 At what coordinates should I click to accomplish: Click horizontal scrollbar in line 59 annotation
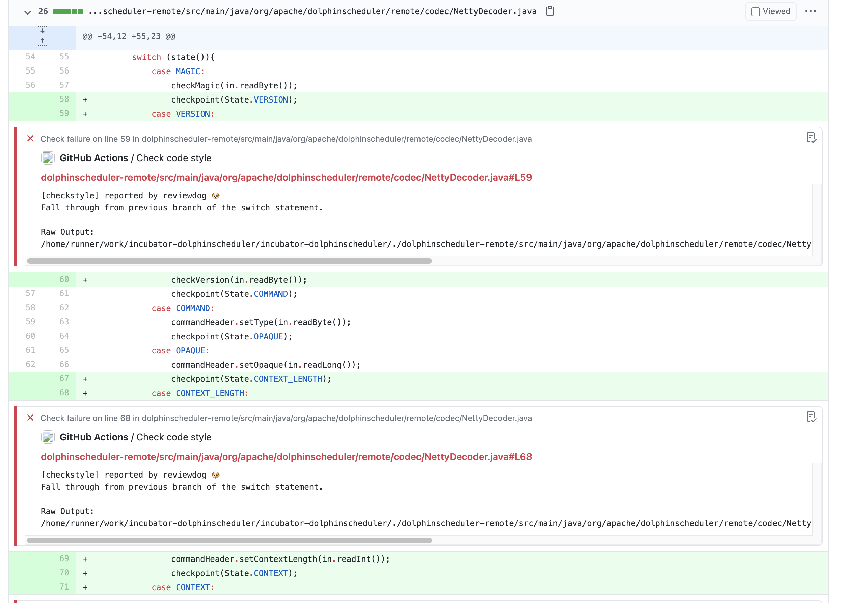point(229,261)
